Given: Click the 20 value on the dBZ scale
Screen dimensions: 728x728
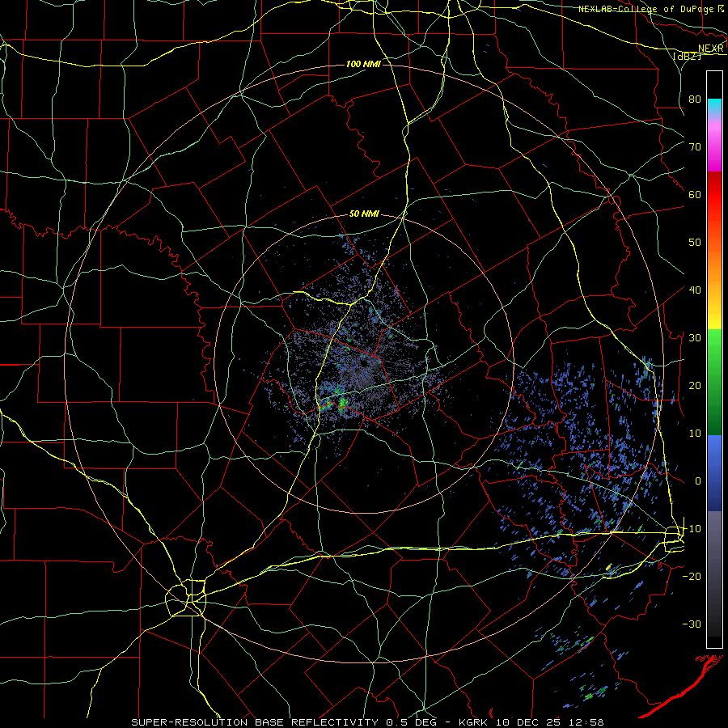Looking at the screenshot, I should (695, 386).
